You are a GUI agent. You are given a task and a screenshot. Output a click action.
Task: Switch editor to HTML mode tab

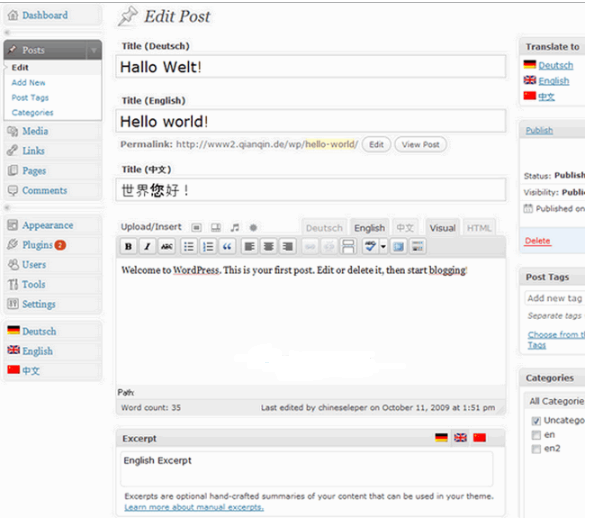[479, 228]
